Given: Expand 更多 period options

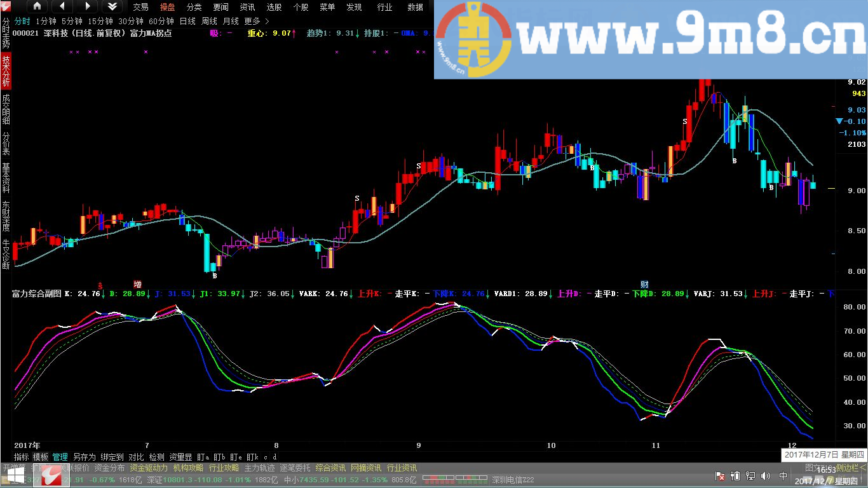Looking at the screenshot, I should coord(257,21).
